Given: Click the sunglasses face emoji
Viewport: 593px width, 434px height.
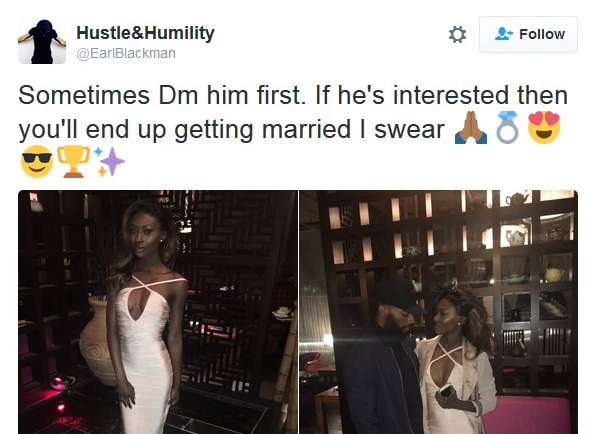Looking at the screenshot, I should [x=37, y=161].
